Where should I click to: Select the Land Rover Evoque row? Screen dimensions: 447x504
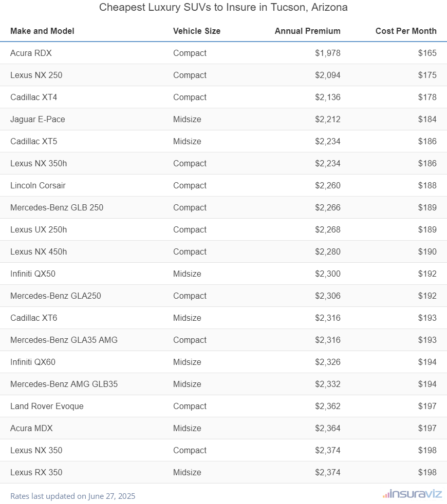point(47,406)
